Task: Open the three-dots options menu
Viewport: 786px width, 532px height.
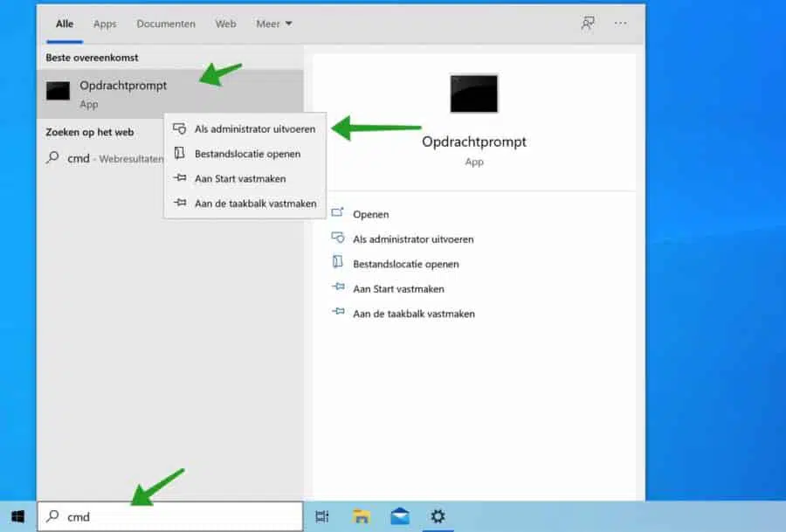Action: (x=621, y=23)
